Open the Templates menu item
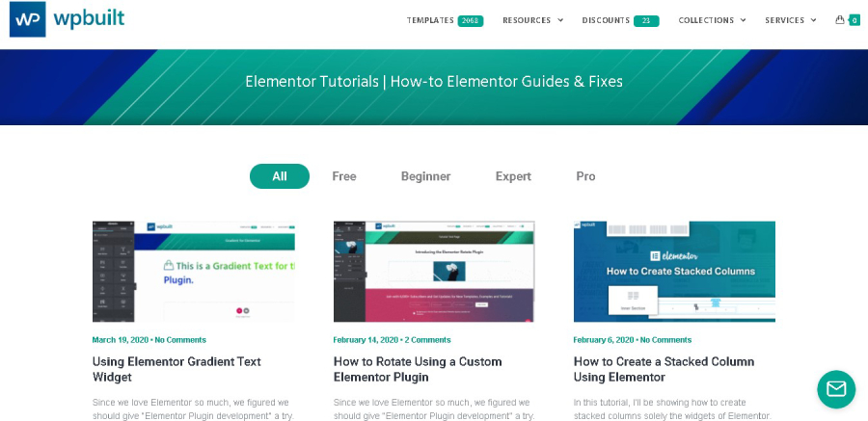 tap(430, 20)
